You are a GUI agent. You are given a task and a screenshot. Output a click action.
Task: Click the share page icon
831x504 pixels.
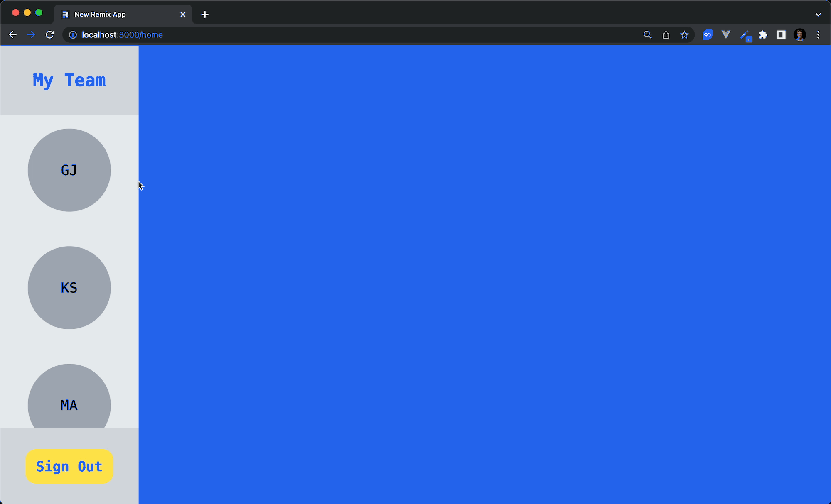(666, 35)
